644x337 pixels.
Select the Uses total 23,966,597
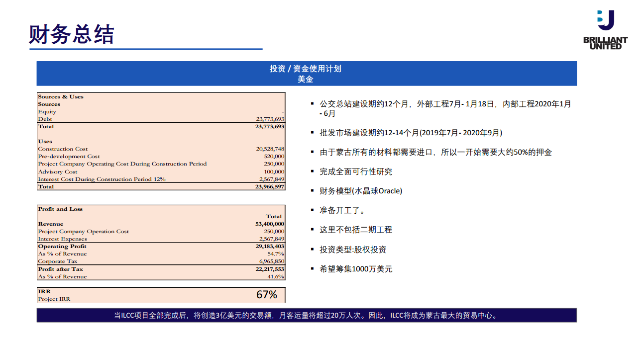pyautogui.click(x=270, y=187)
